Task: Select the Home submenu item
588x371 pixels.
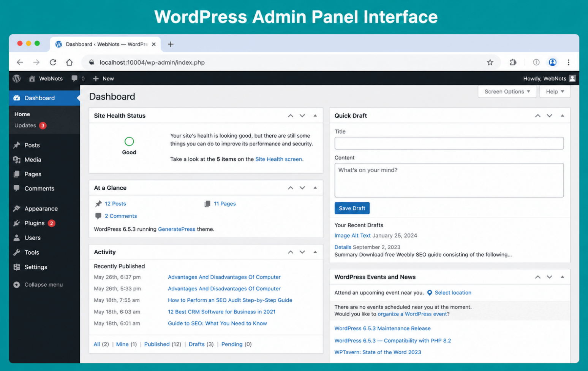Action: point(22,114)
